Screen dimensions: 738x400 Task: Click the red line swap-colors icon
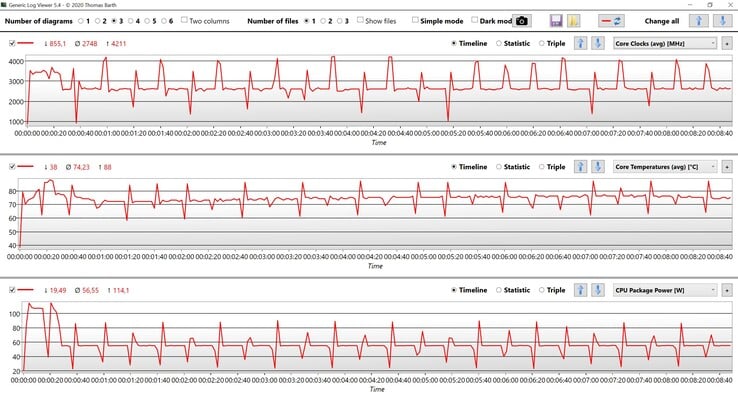[611, 21]
